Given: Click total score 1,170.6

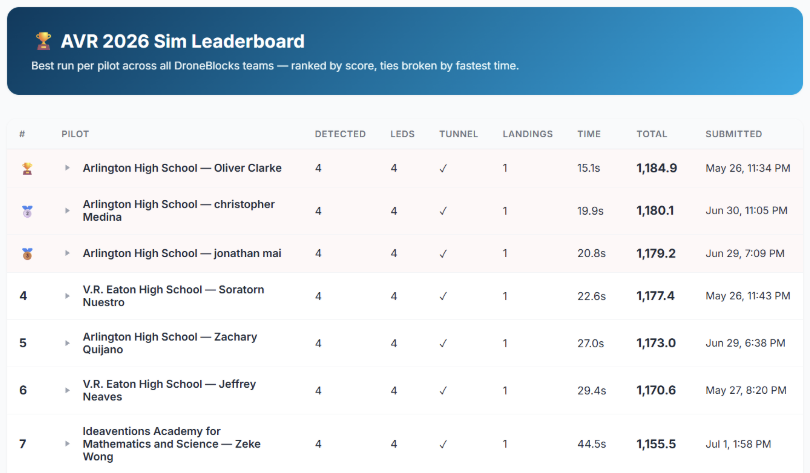Looking at the screenshot, I should point(656,390).
